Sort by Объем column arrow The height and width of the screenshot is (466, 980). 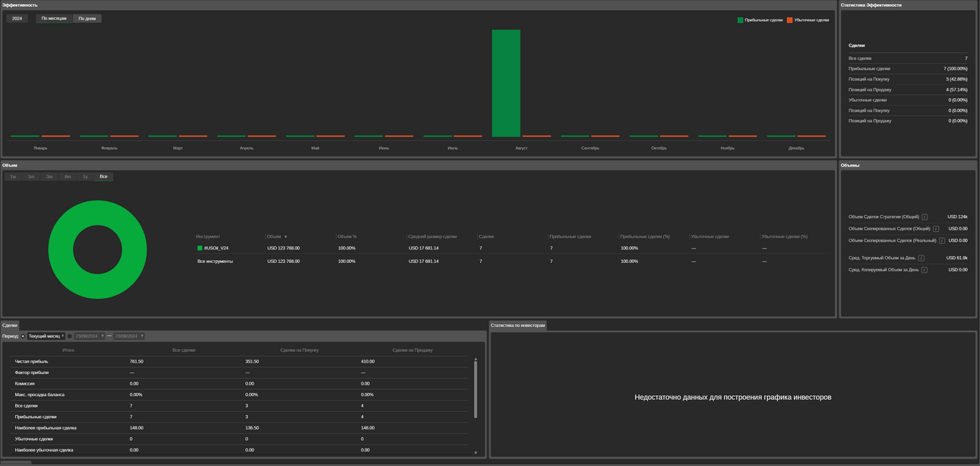pyautogui.click(x=286, y=237)
